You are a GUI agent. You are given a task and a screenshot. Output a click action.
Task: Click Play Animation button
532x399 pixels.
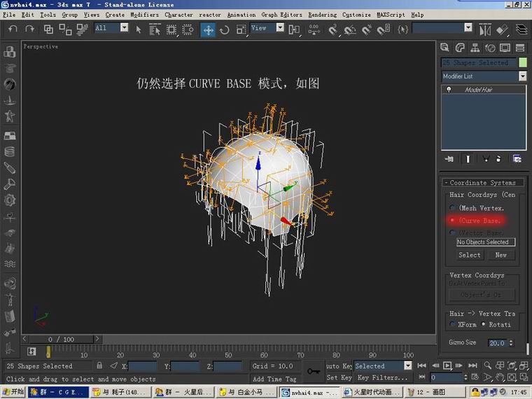[447, 365]
